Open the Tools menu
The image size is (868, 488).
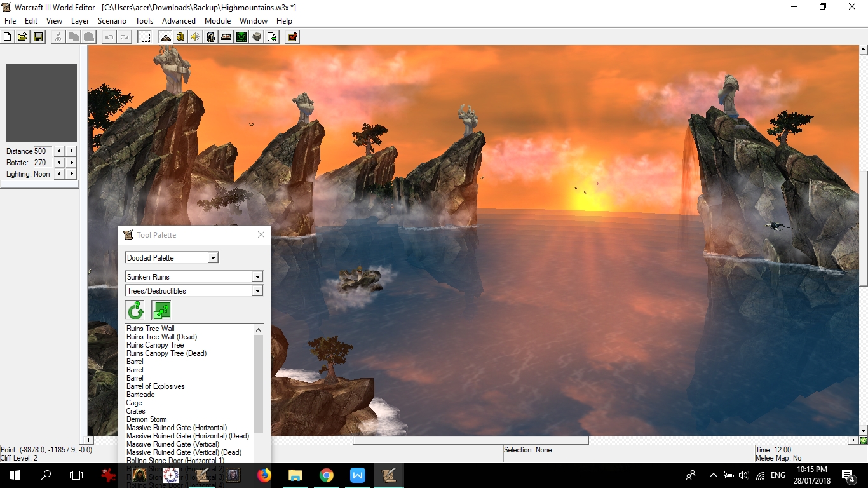pyautogui.click(x=144, y=21)
